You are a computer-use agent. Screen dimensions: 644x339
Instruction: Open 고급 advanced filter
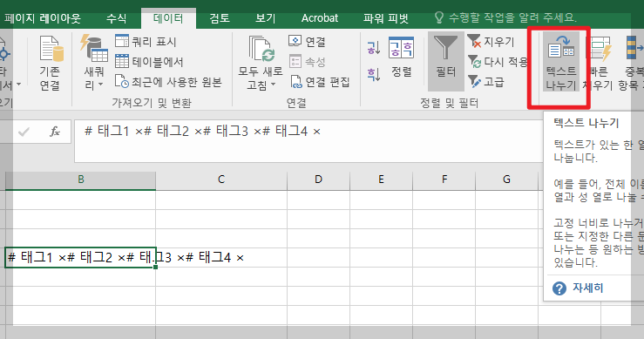[486, 82]
